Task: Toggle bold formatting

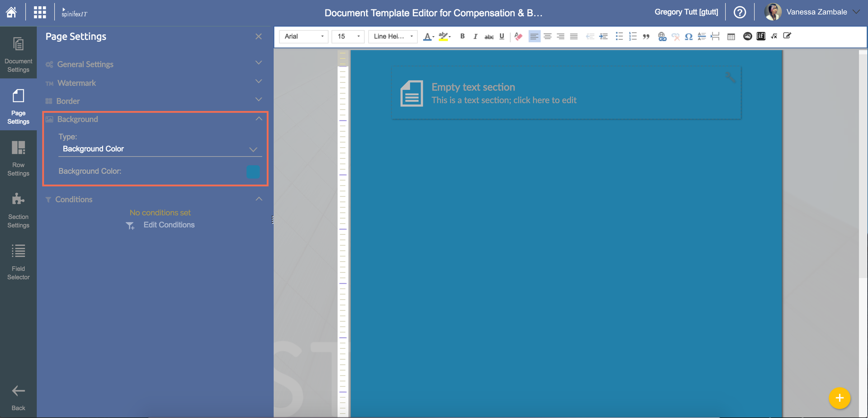Action: [462, 36]
